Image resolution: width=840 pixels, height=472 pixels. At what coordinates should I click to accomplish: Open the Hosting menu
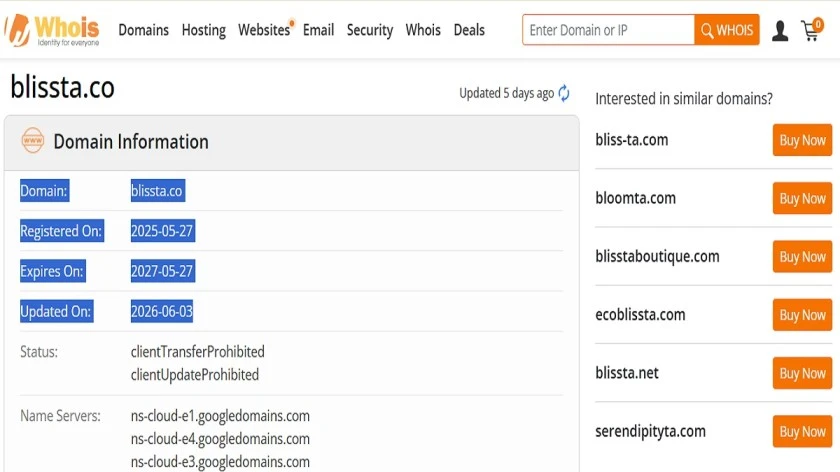pos(204,30)
